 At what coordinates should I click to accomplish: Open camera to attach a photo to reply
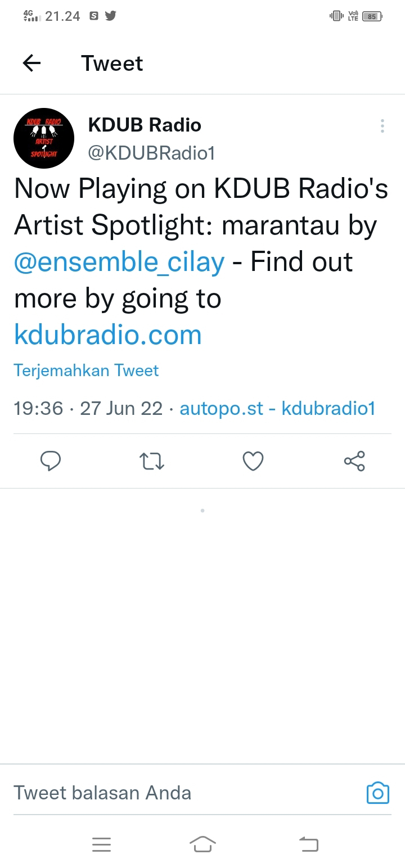click(378, 793)
